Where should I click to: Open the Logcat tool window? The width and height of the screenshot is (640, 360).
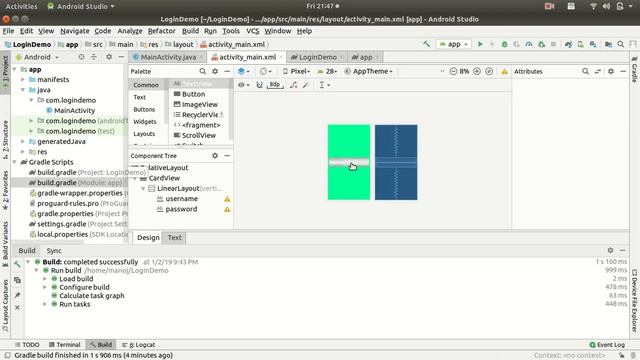click(x=138, y=344)
